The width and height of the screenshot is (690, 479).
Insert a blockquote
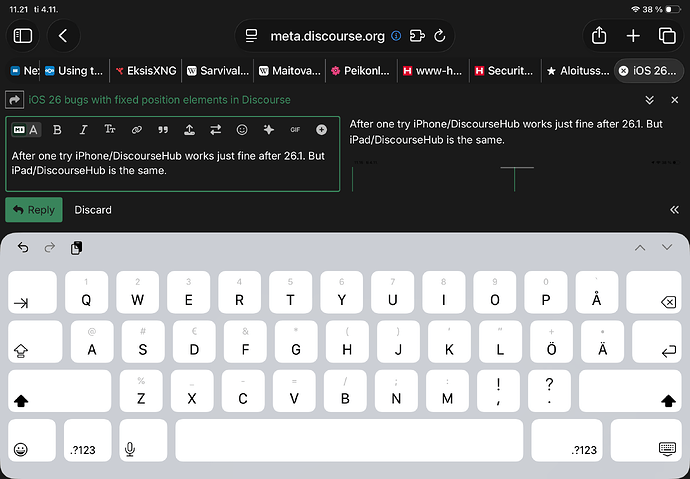[x=163, y=130]
